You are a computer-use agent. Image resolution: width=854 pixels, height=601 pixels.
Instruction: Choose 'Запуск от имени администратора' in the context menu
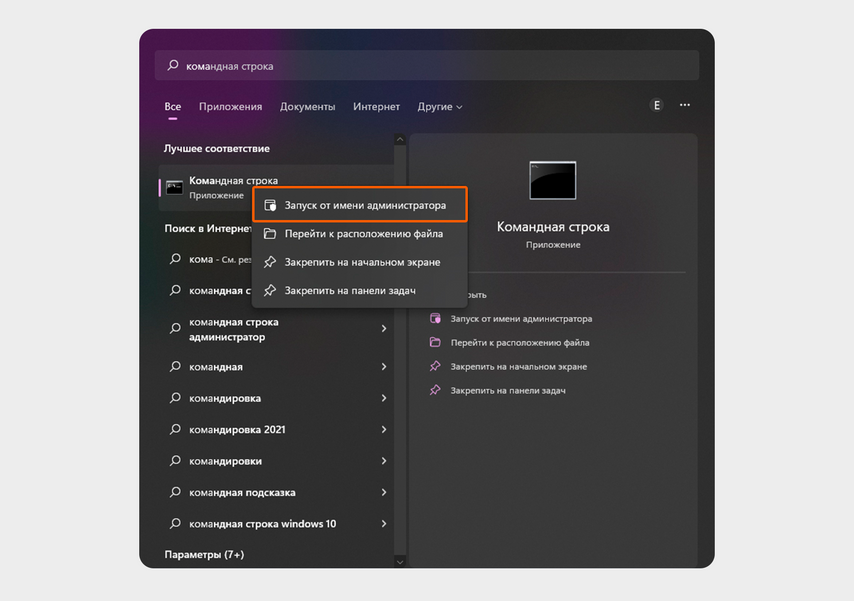359,205
